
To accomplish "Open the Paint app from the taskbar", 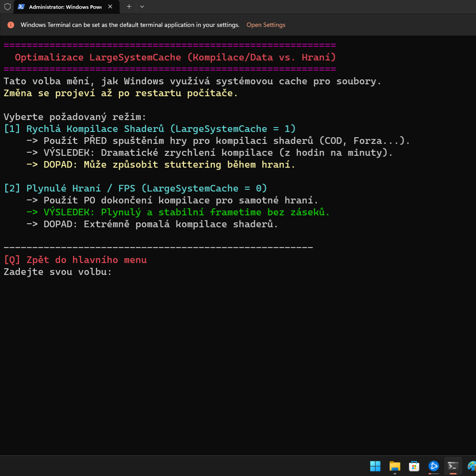I will coord(471,466).
